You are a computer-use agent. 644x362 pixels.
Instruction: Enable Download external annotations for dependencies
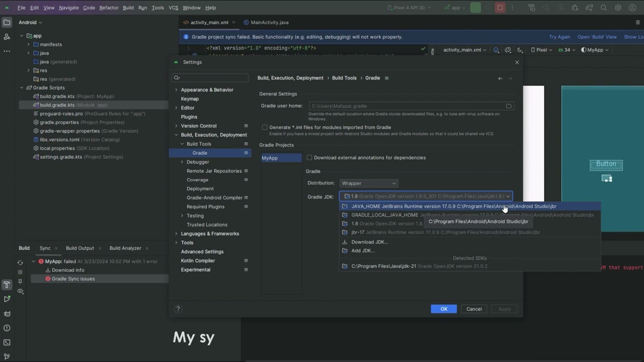pos(309,157)
